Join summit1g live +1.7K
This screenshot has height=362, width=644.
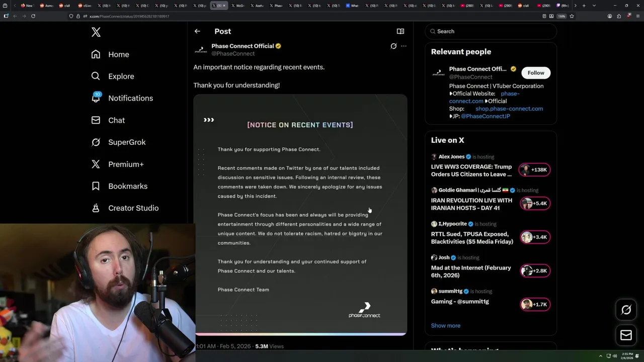(x=535, y=305)
